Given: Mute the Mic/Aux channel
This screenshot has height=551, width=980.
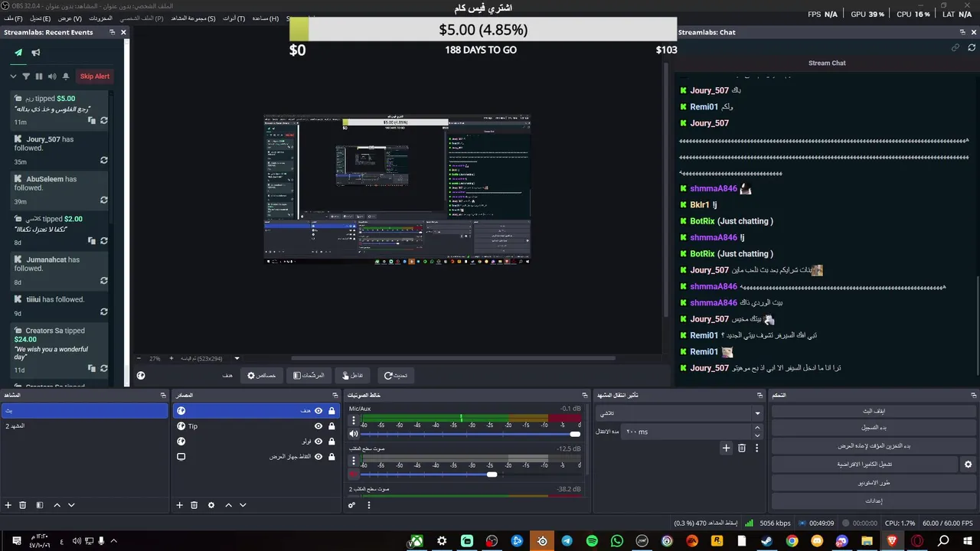Looking at the screenshot, I should point(354,434).
